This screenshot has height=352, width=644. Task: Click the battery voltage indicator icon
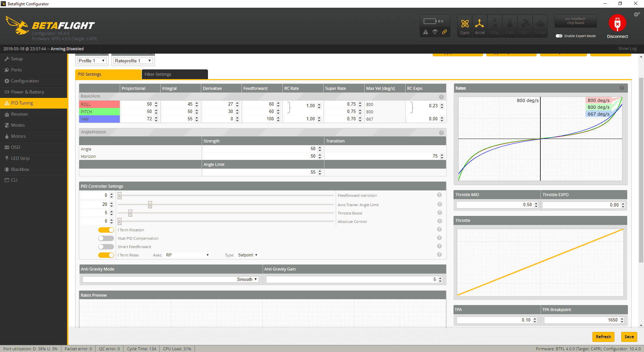(430, 21)
